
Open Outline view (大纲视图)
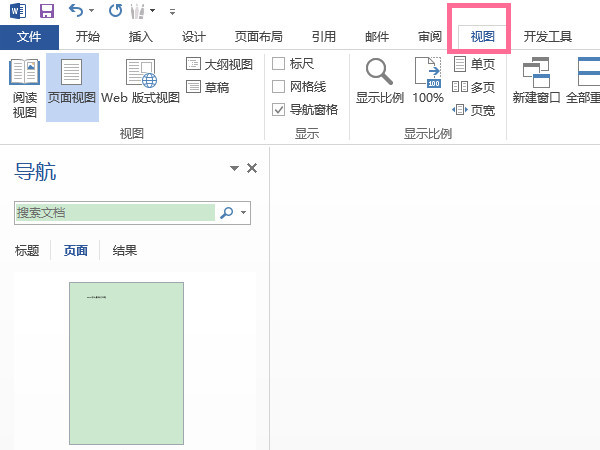tap(220, 64)
